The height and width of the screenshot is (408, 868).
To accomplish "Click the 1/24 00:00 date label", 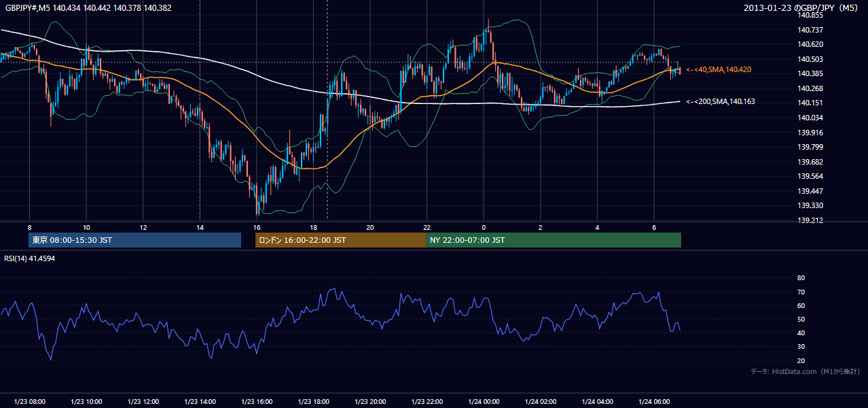I will (x=484, y=402).
